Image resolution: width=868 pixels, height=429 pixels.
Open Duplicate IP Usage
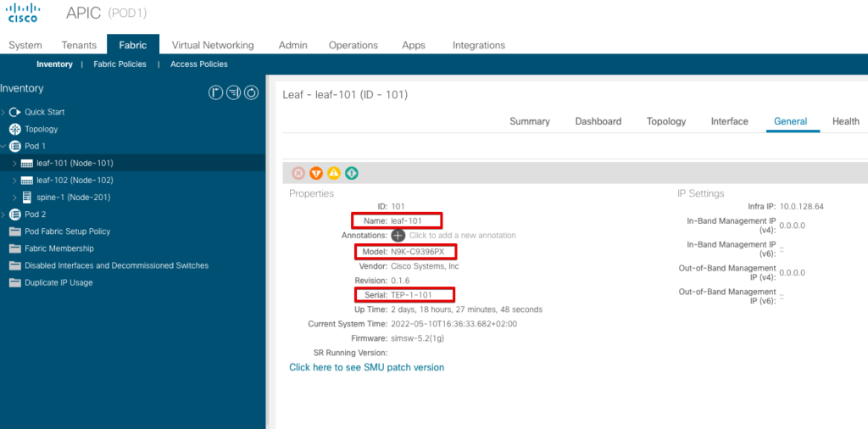point(58,283)
